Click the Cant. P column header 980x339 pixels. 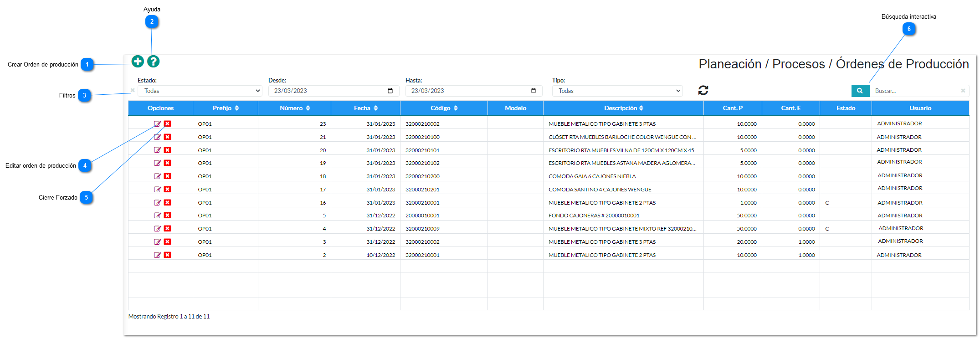733,108
